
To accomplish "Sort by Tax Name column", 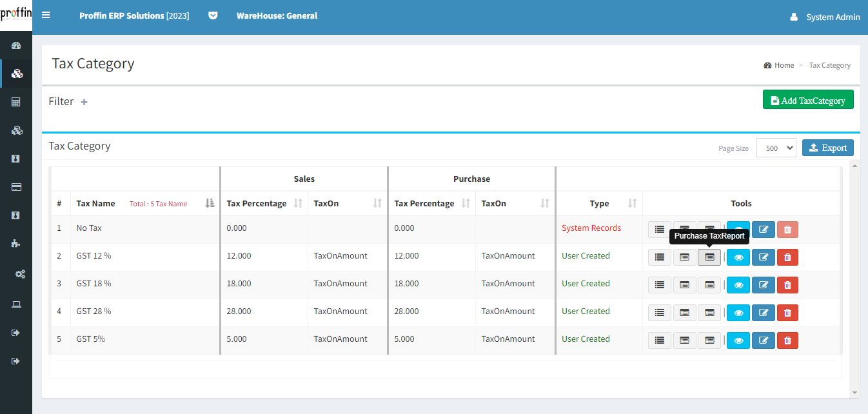I will tap(210, 203).
